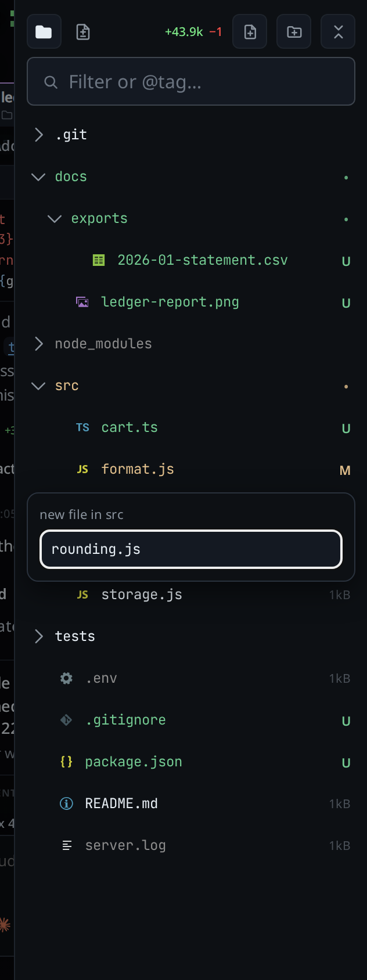
Task: Click the JS icon beside storage.js
Action: pyautogui.click(x=82, y=595)
